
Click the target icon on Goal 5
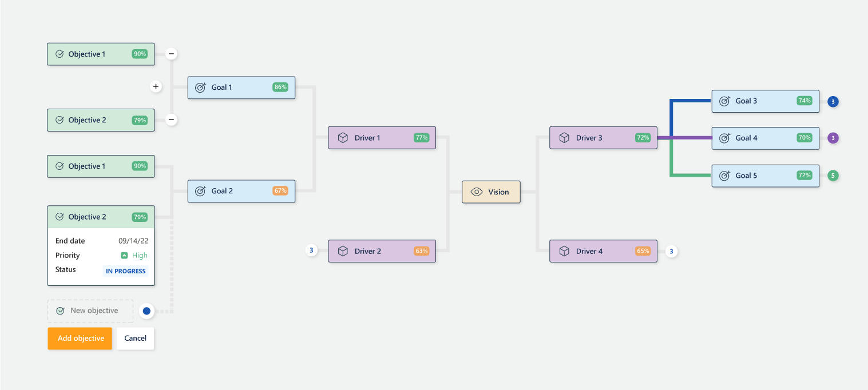click(x=724, y=176)
